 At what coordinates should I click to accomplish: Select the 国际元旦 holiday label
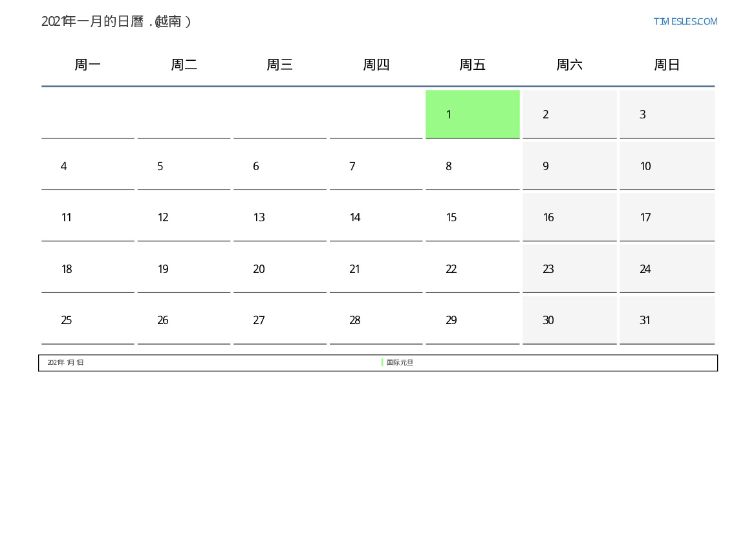click(x=400, y=362)
